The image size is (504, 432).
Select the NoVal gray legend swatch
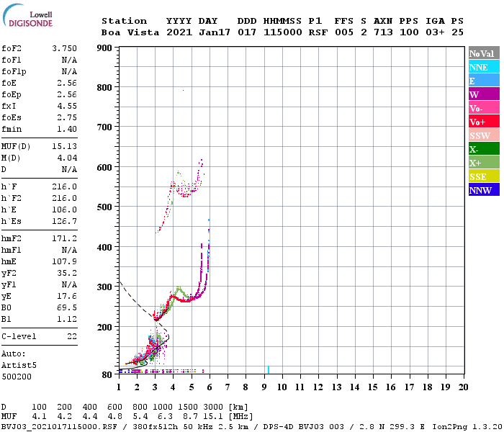(x=484, y=53)
